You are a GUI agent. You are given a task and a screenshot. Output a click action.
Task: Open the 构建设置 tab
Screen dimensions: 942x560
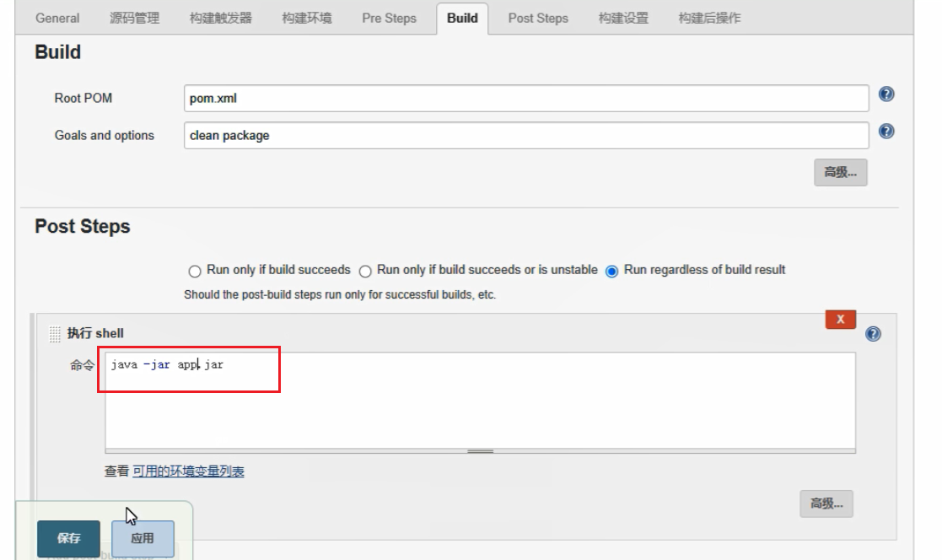tap(623, 18)
